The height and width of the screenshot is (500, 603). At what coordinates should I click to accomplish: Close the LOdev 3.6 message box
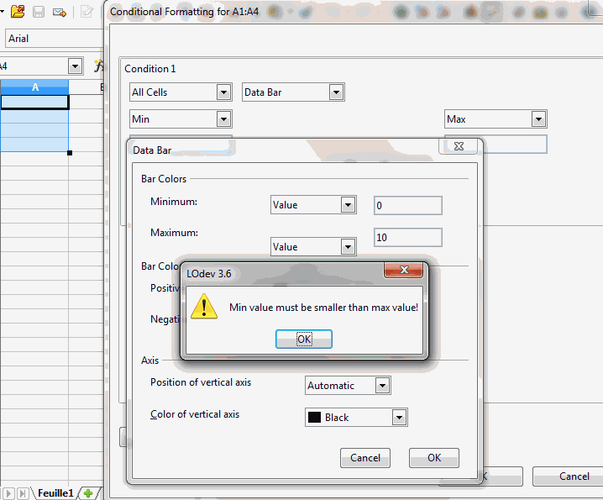[405, 271]
